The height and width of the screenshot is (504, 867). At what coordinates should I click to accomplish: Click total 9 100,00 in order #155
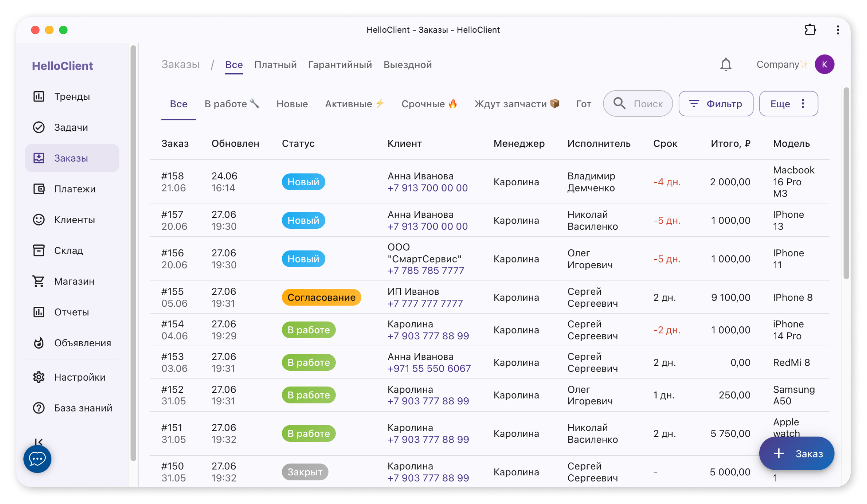[x=730, y=297]
